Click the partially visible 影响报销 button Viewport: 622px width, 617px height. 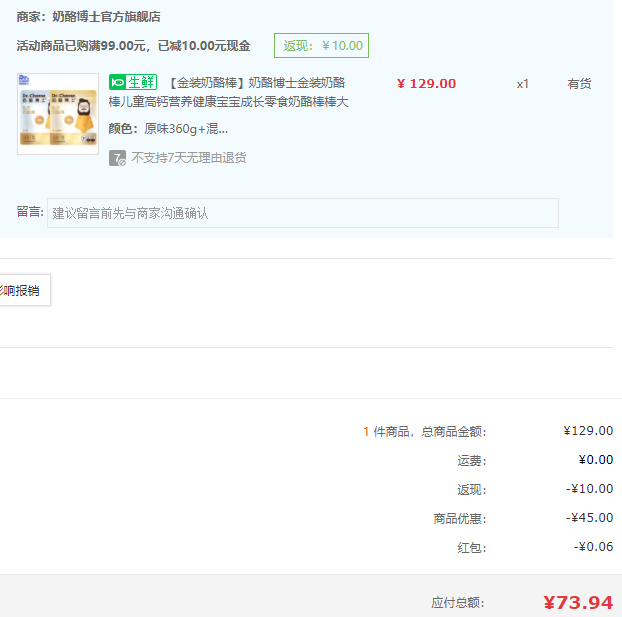[22, 291]
